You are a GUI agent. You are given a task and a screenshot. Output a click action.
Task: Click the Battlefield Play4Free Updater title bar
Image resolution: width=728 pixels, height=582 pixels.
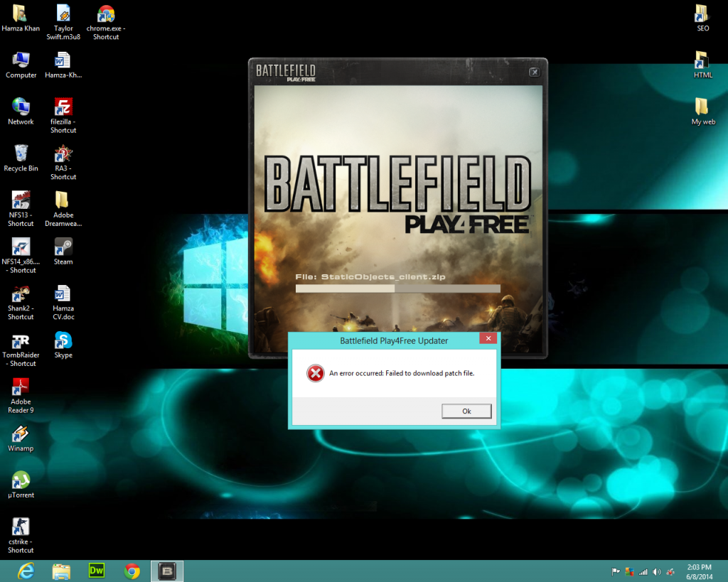(x=394, y=340)
